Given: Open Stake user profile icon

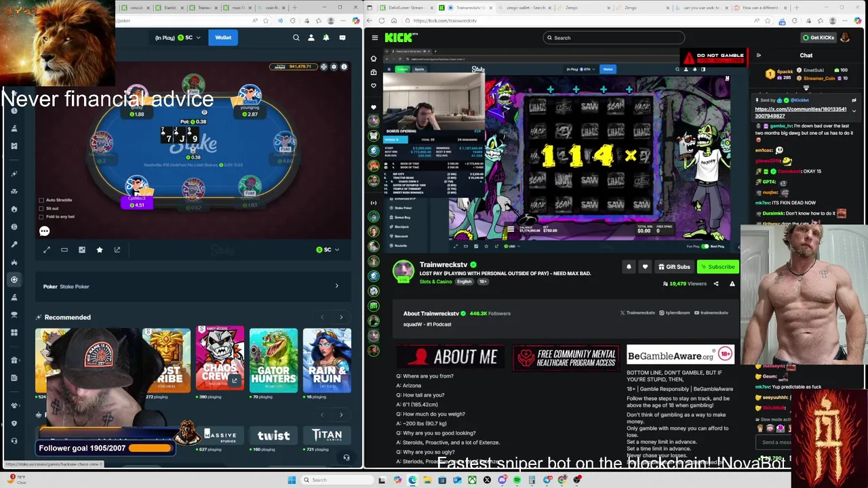Looking at the screenshot, I should pyautogui.click(x=311, y=38).
